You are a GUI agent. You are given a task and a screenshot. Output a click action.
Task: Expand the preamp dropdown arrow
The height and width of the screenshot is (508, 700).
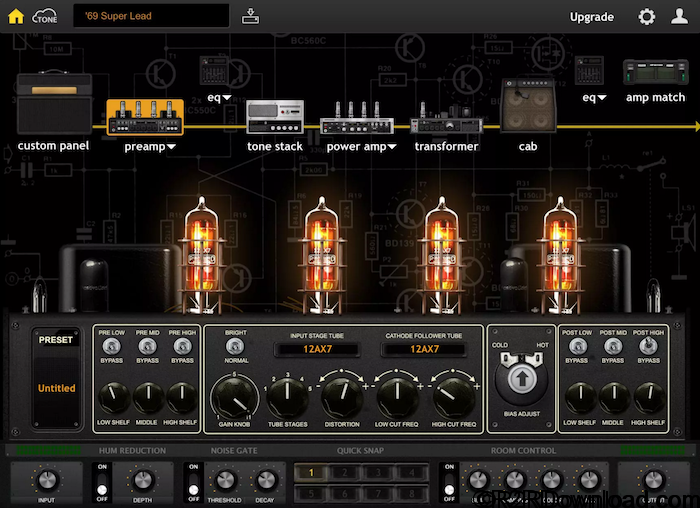coord(171,146)
